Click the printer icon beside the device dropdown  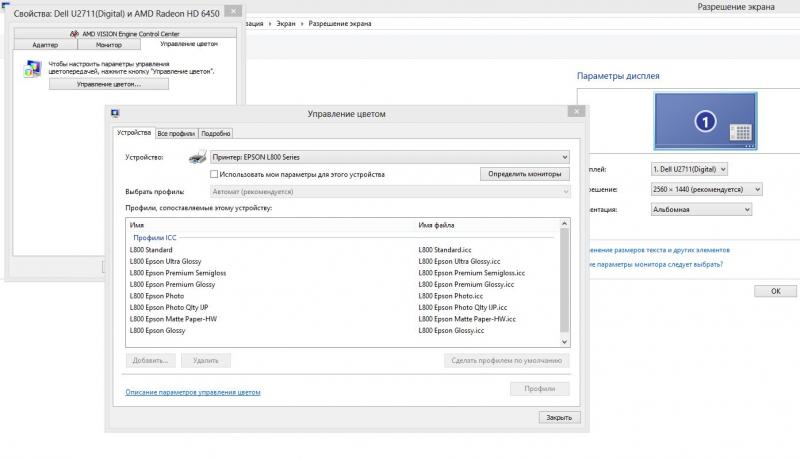[197, 157]
